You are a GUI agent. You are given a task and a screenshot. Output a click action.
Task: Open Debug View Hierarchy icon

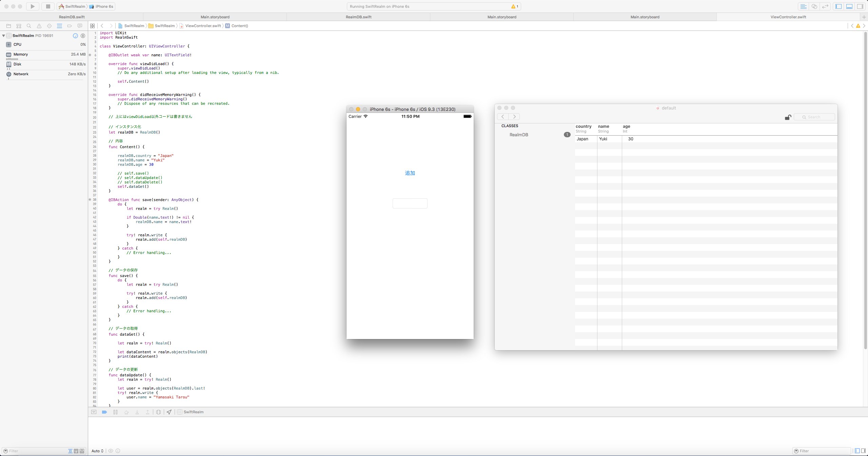click(x=158, y=412)
